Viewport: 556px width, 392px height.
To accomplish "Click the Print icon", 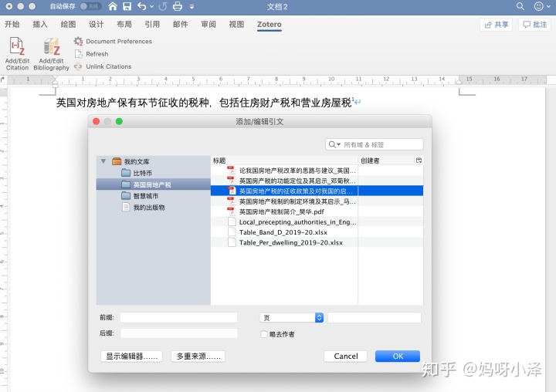I will (x=178, y=6).
